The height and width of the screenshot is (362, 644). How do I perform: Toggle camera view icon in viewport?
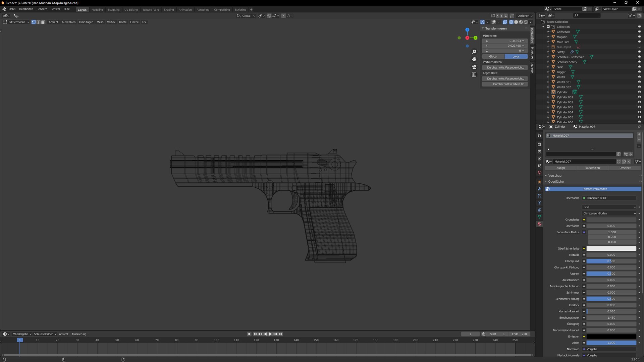pyautogui.click(x=474, y=67)
